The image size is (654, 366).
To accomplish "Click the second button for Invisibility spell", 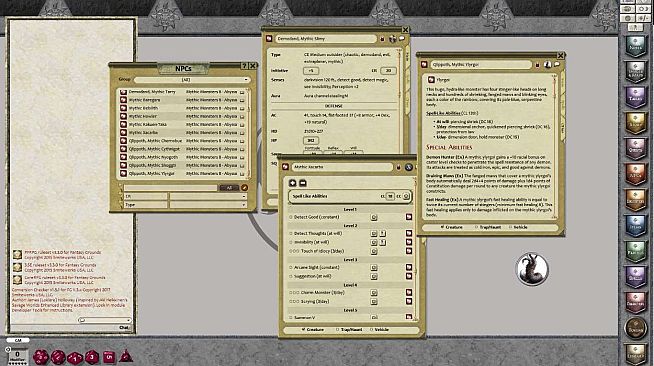I will coord(382,242).
